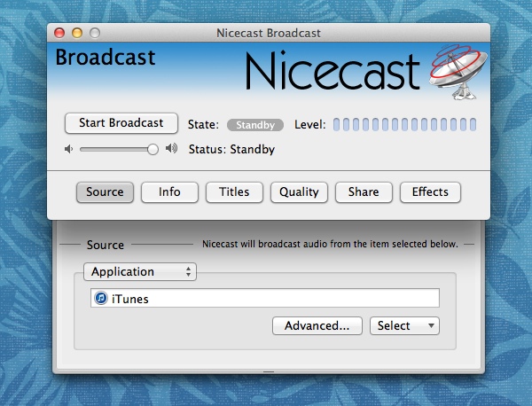Click the Advanced... button
The height and width of the screenshot is (406, 532).
point(317,325)
